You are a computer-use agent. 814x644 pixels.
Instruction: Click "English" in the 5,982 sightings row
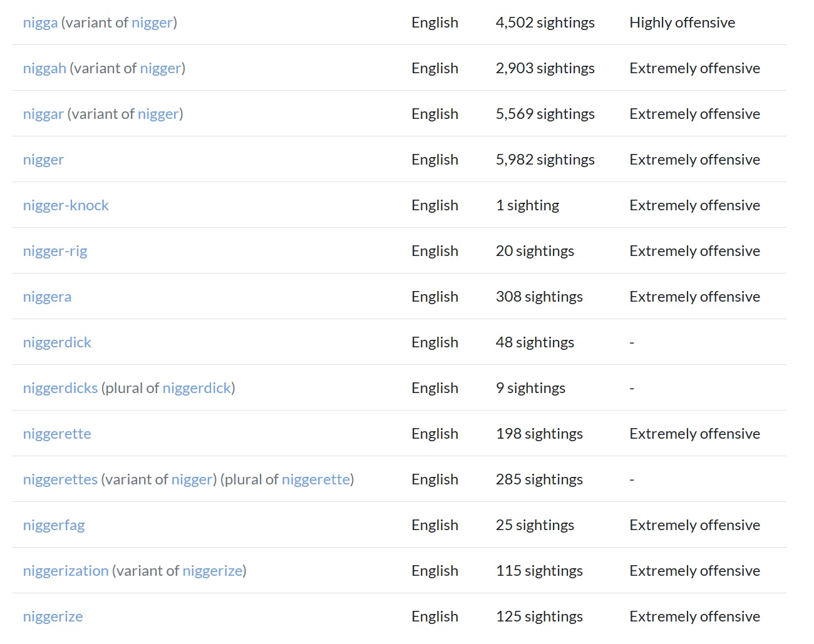435,160
